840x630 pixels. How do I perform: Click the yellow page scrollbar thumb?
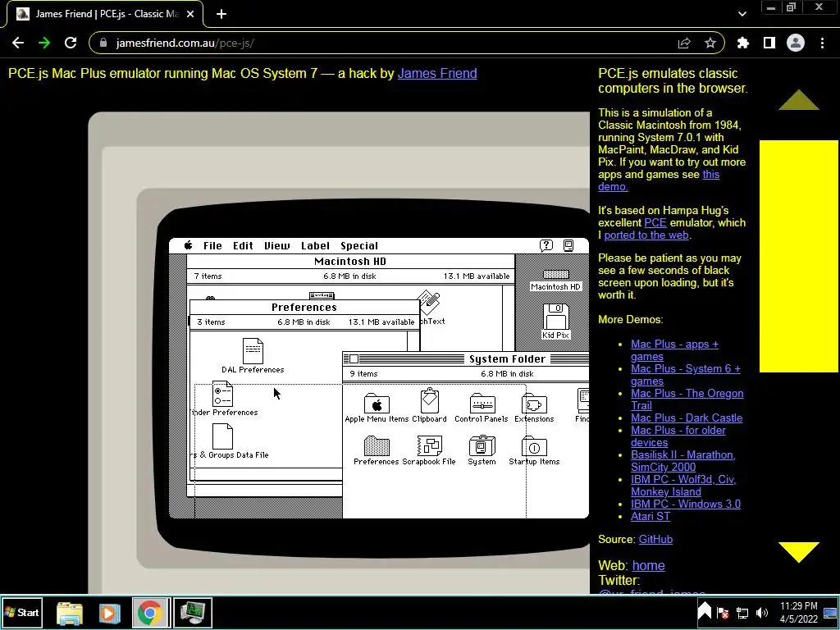pos(799,256)
